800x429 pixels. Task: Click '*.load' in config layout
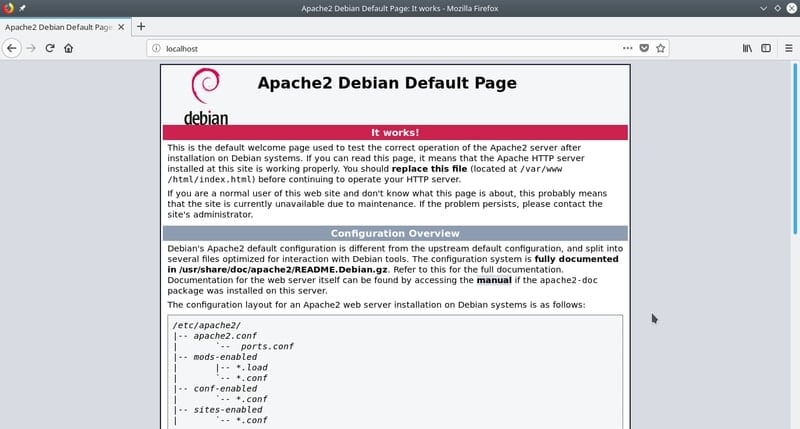coord(252,368)
